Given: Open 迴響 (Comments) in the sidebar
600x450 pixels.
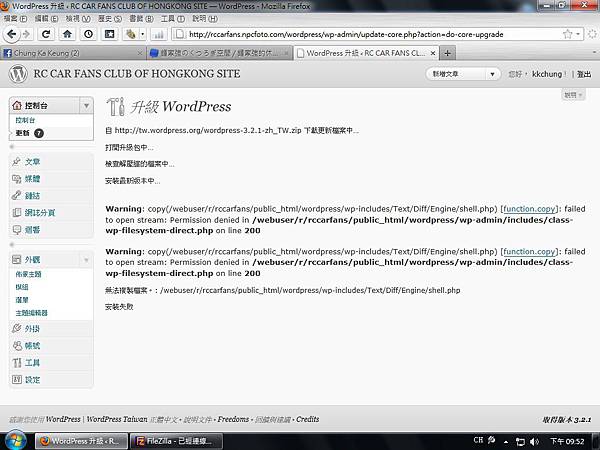Looking at the screenshot, I should [x=32, y=230].
